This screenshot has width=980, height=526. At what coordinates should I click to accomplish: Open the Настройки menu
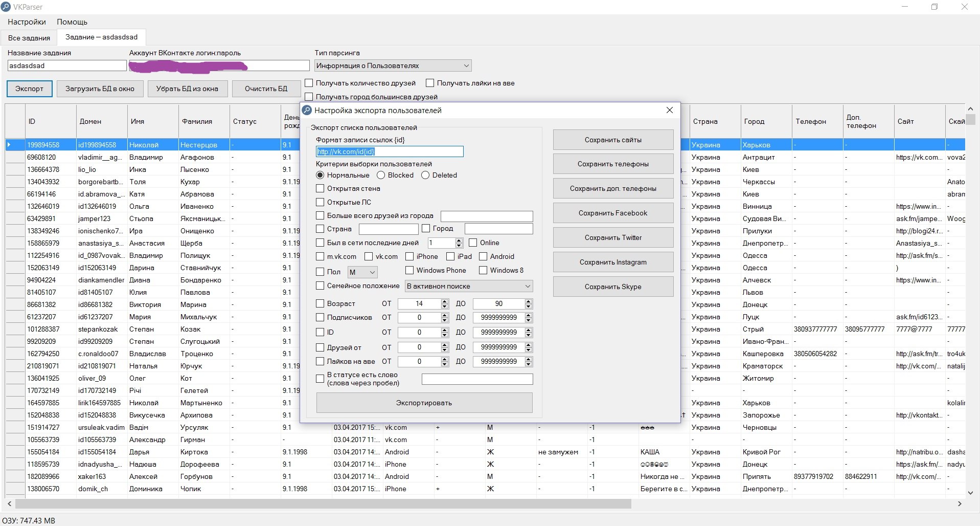pos(27,22)
